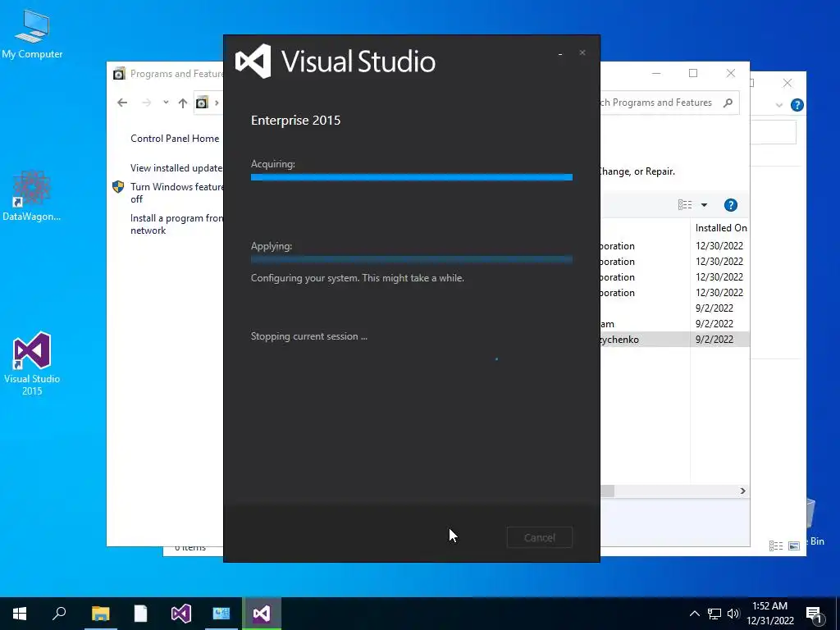Open the Windows Start menu

pos(20,614)
